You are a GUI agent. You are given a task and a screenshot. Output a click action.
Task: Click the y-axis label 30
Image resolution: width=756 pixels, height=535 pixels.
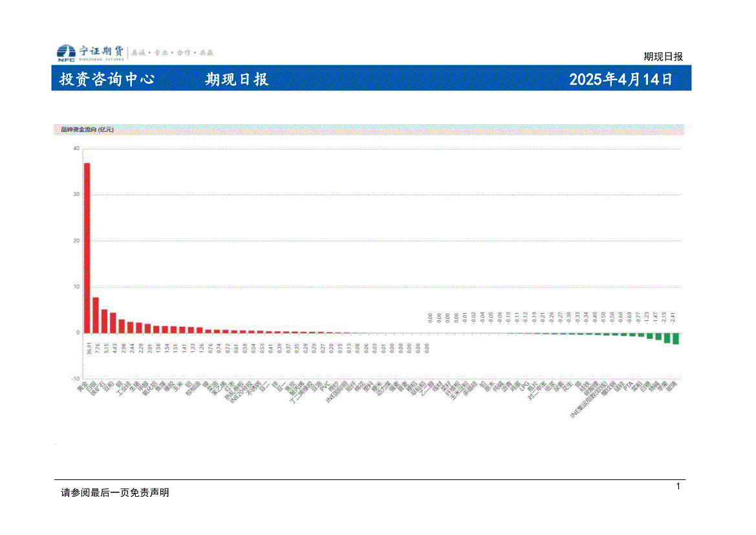pos(76,195)
